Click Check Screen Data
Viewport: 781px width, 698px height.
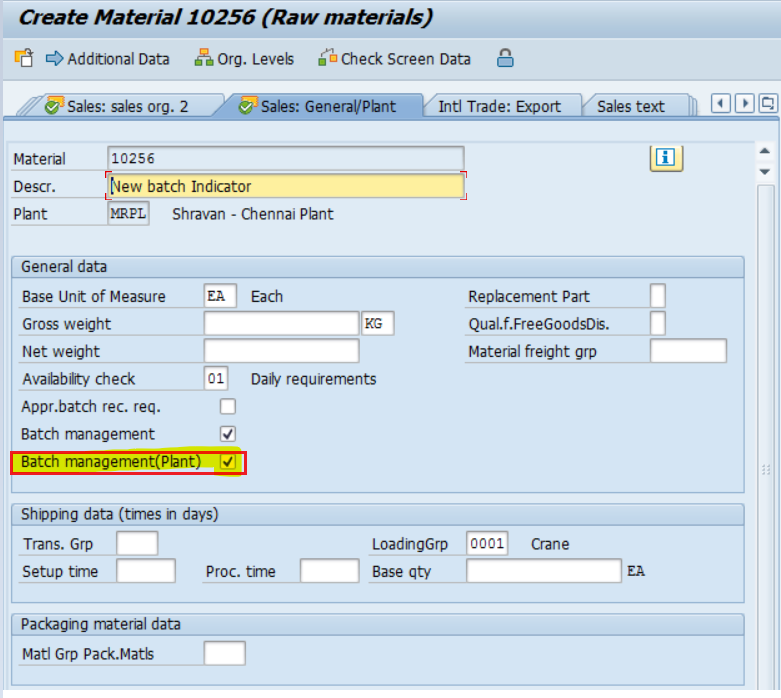[394, 59]
